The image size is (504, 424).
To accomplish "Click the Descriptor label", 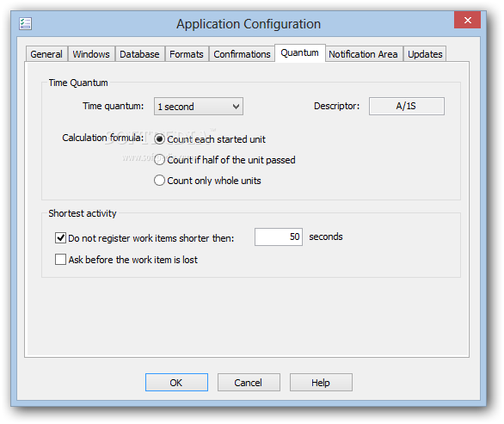I will tap(336, 106).
